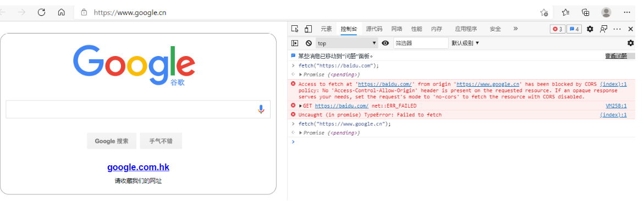Open the browser settings and more menu
The width and height of the screenshot is (644, 201).
pos(627,12)
